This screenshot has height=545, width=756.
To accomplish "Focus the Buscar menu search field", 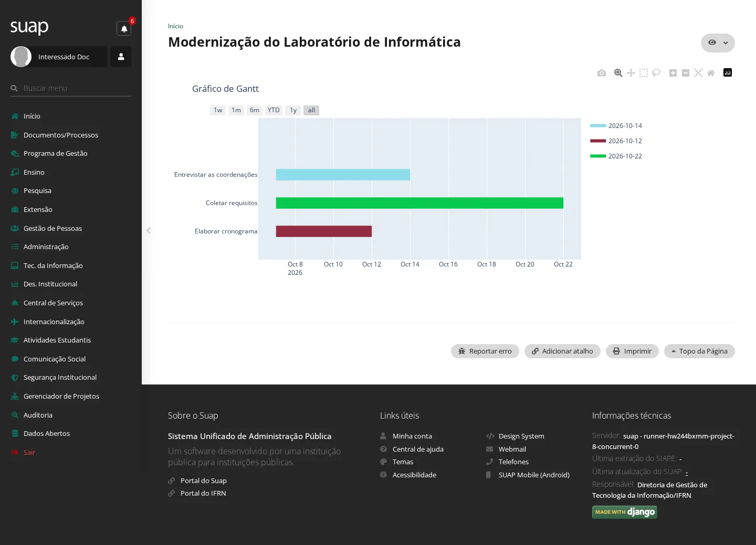I will pos(71,88).
